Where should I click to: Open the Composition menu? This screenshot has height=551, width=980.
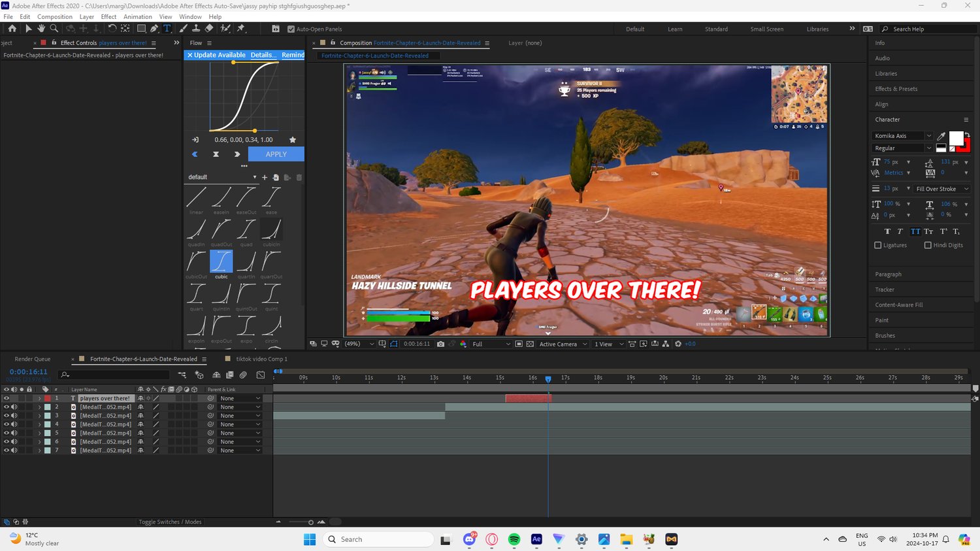[55, 16]
